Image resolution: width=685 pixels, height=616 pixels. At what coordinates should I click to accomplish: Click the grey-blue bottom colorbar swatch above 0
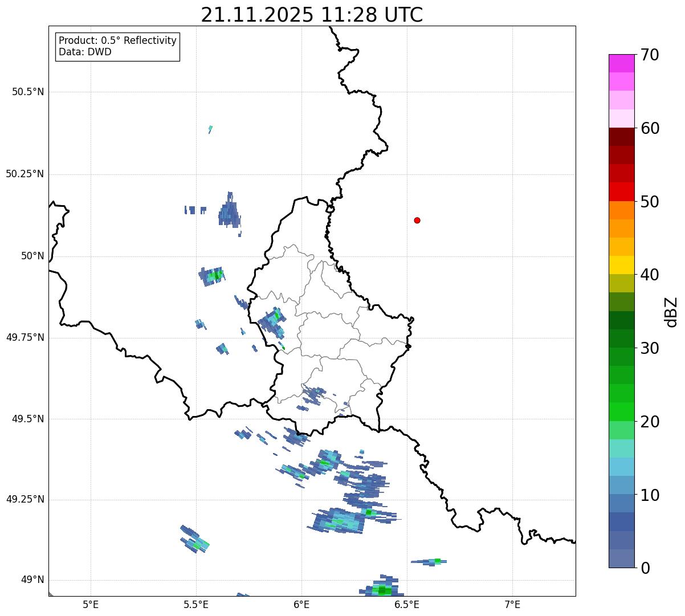click(x=622, y=558)
